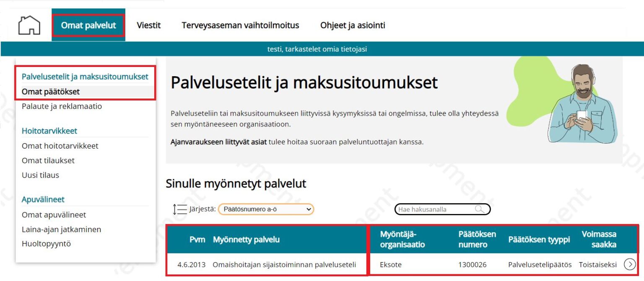Viewport: 644px width, 281px height.
Task: Start Uusi tilaus from the sidebar
Action: 40,175
